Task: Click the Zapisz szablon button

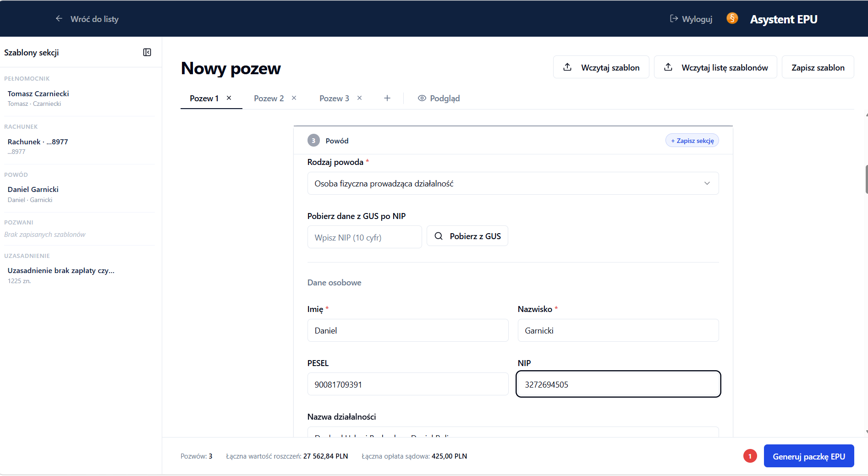Action: [818, 67]
